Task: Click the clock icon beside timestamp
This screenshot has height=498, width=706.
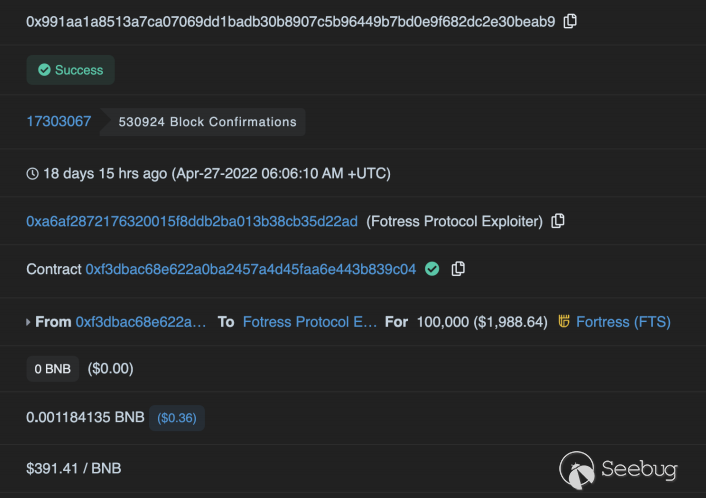Action: [x=32, y=174]
